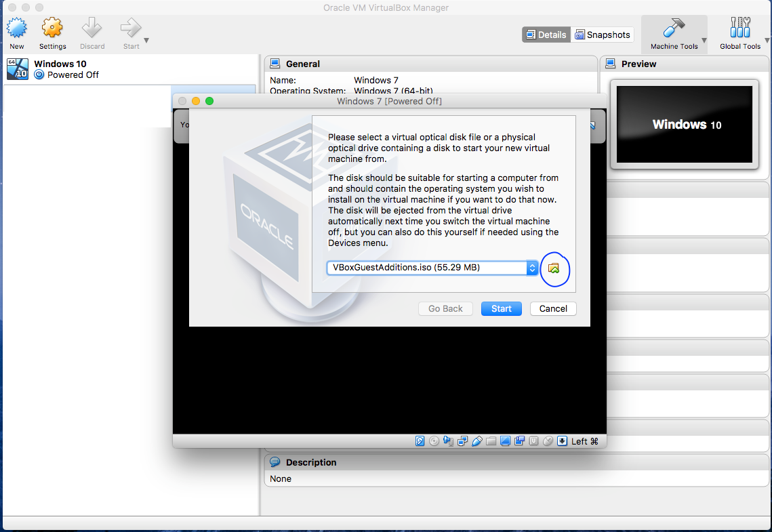Click Go Back in the wizard
Screen dimensions: 772x532
coord(445,308)
